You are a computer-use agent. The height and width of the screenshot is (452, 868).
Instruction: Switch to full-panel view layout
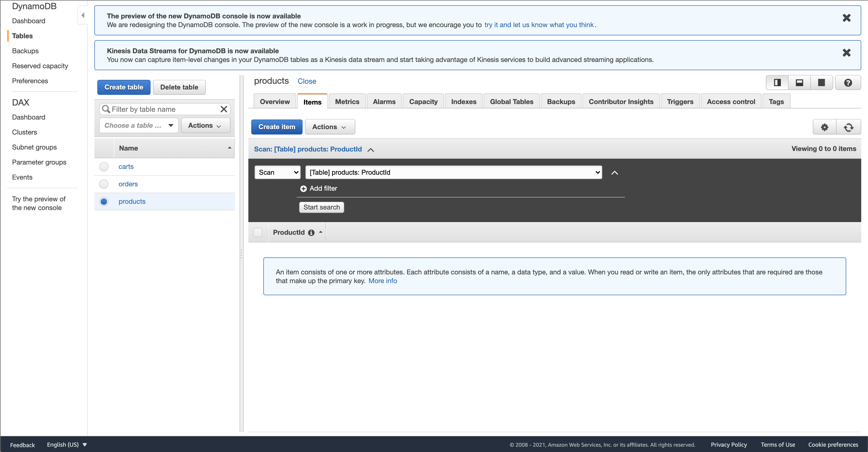822,83
